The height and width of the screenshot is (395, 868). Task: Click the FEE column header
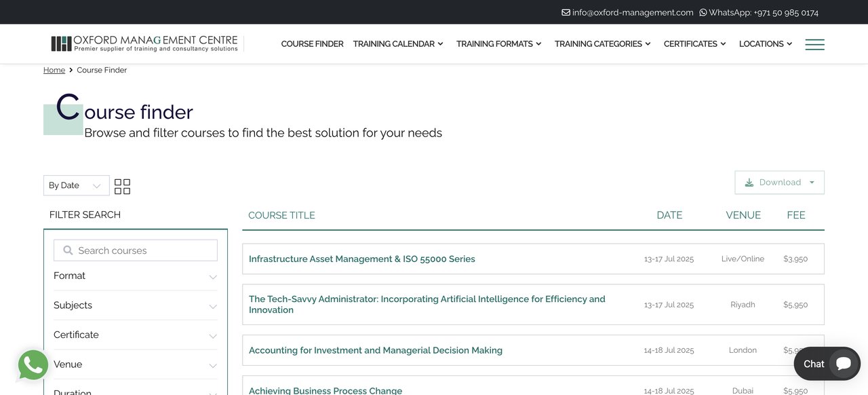pos(796,215)
